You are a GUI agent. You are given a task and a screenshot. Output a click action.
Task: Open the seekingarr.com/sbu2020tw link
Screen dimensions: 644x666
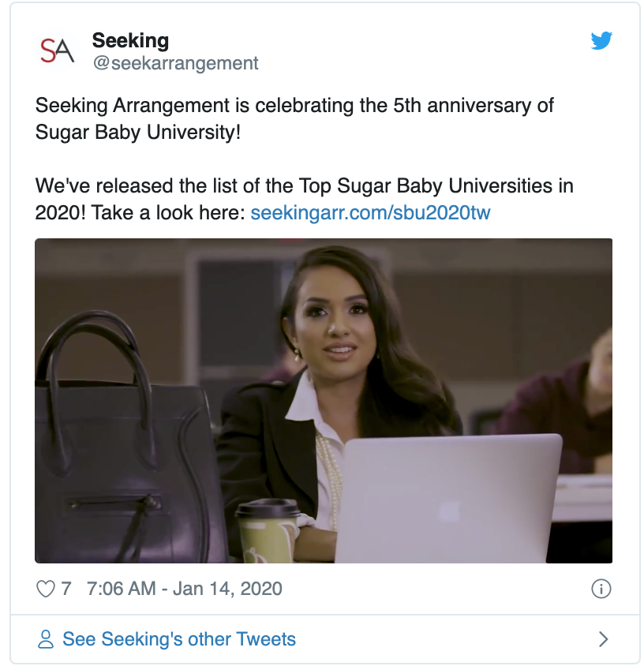coord(370,212)
